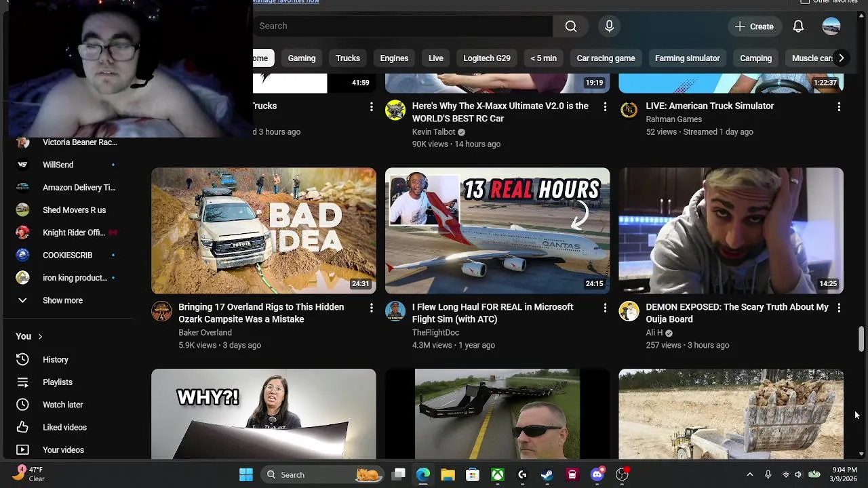Open LIVE: American Truck Simulator title
Screen dimensions: 868x488
click(x=710, y=106)
